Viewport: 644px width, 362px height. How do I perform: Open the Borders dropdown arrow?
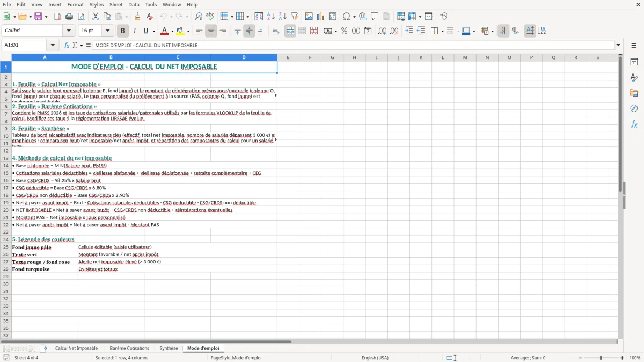tap(442, 31)
